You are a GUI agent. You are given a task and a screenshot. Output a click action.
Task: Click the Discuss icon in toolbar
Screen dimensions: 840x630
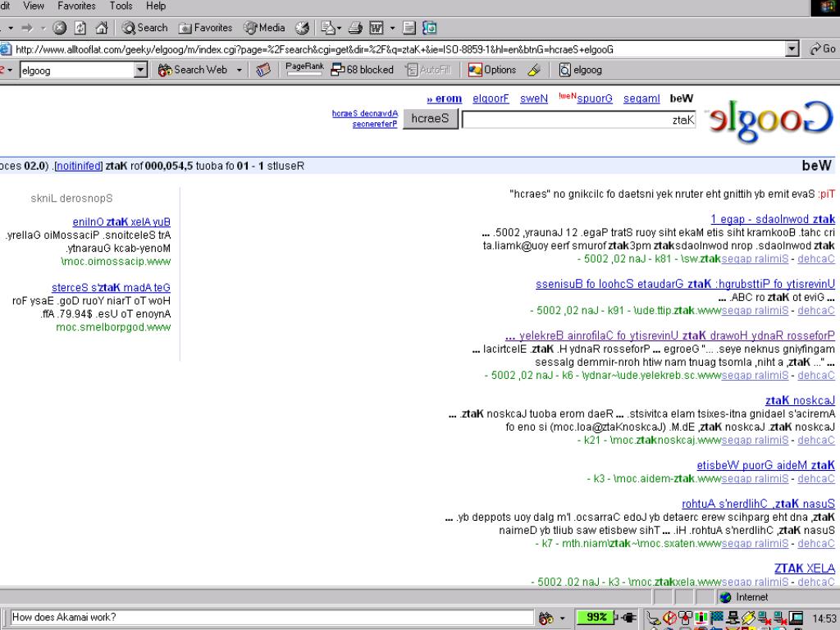tap(409, 28)
